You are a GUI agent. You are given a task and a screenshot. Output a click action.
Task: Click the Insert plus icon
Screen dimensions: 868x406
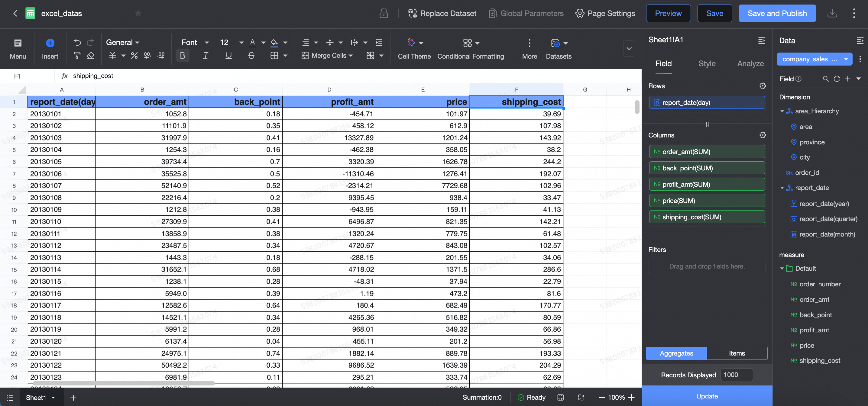[x=50, y=43]
